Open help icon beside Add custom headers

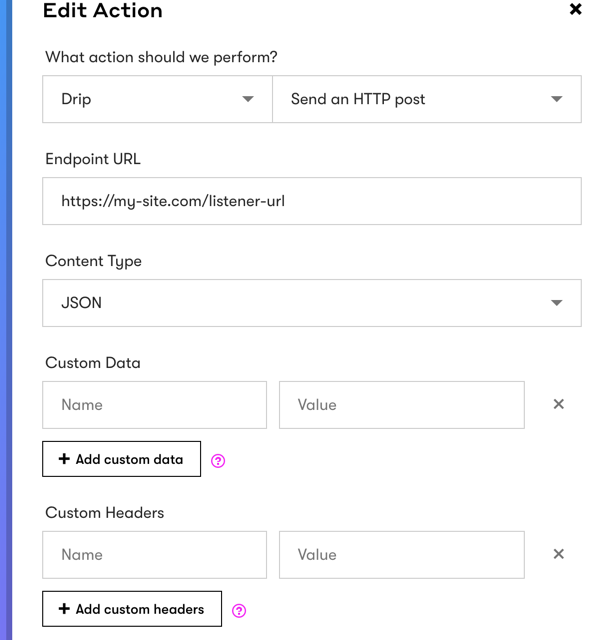[239, 611]
